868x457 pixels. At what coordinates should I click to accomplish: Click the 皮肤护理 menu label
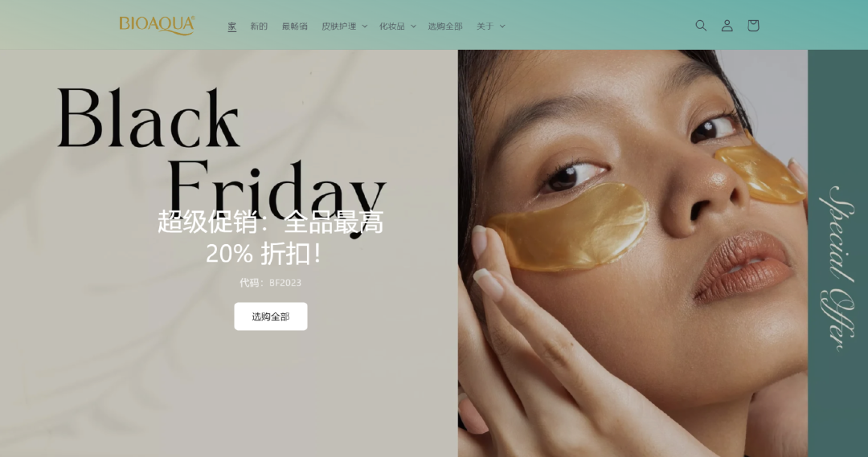coord(339,27)
